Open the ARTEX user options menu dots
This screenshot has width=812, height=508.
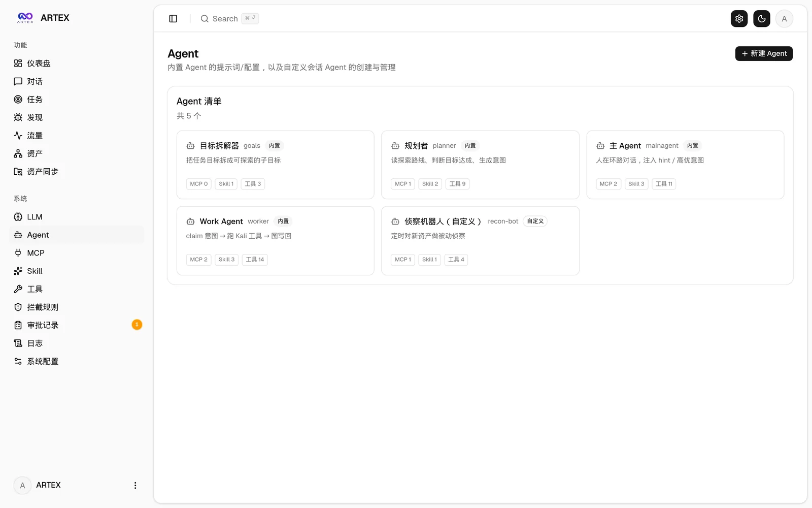point(135,486)
